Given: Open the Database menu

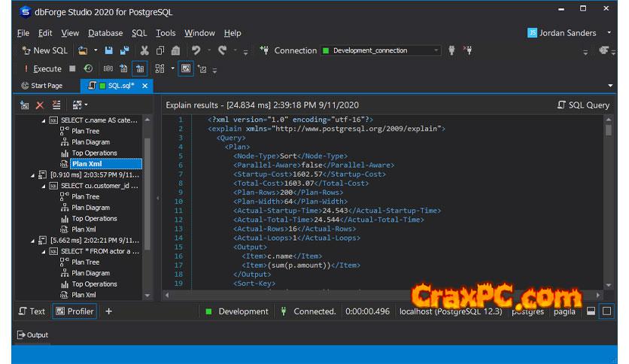Looking at the screenshot, I should pyautogui.click(x=105, y=33).
